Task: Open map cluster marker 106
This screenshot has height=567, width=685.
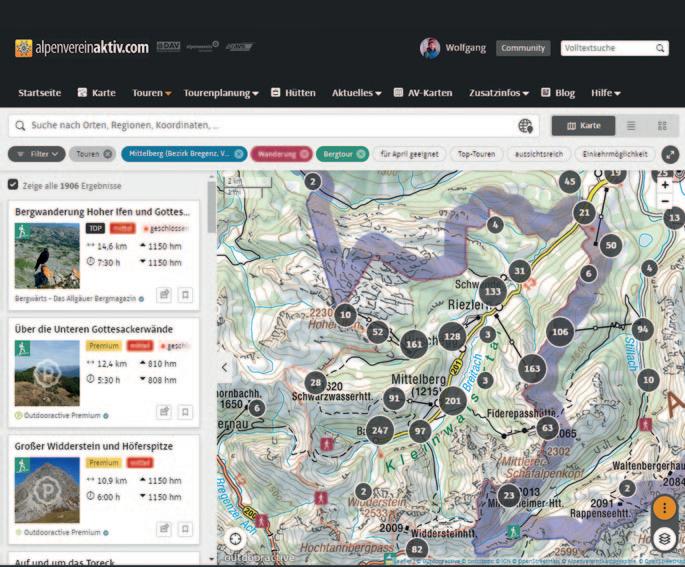Action: tap(560, 332)
